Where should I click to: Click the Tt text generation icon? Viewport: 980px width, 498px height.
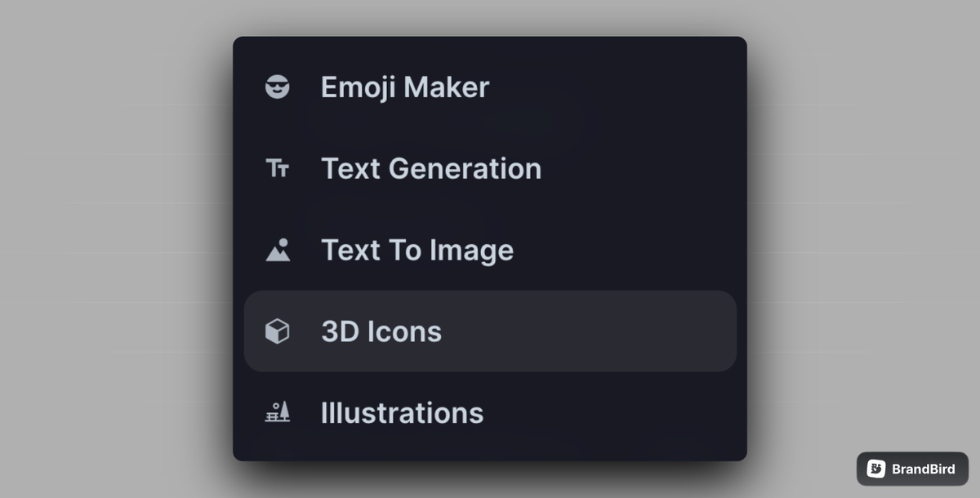(x=278, y=169)
